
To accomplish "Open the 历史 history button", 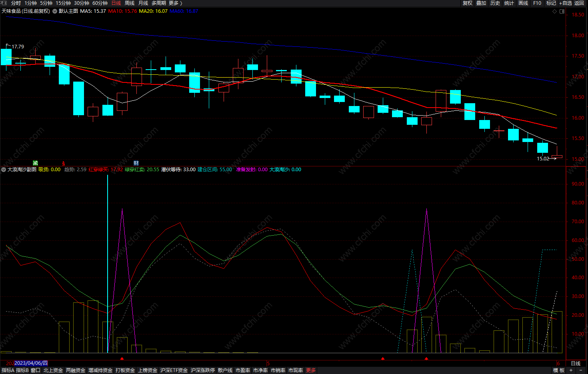I will pos(495,3).
